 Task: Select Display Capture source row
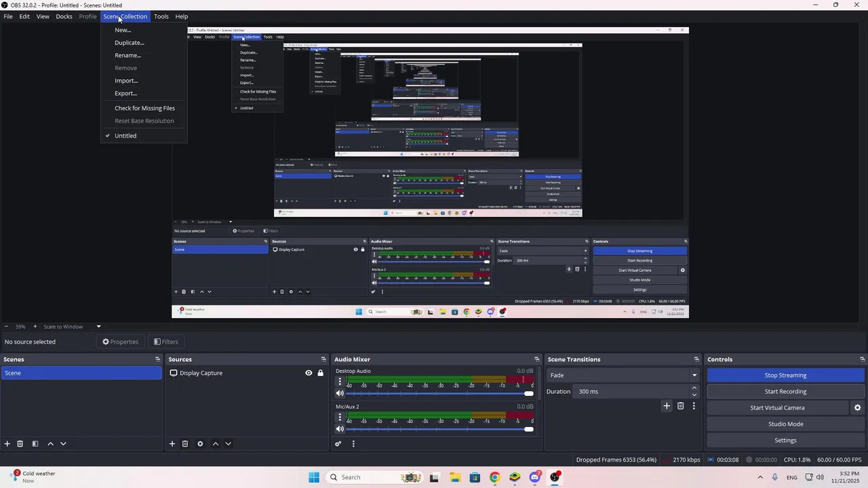tap(247, 373)
